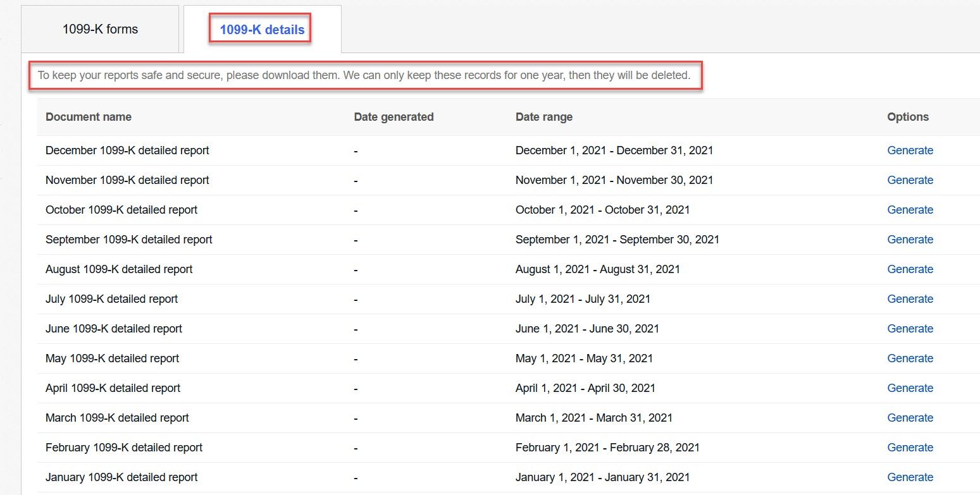Generate the July 1099-K detailed report
Viewport: 980px width, 495px height.
click(910, 299)
